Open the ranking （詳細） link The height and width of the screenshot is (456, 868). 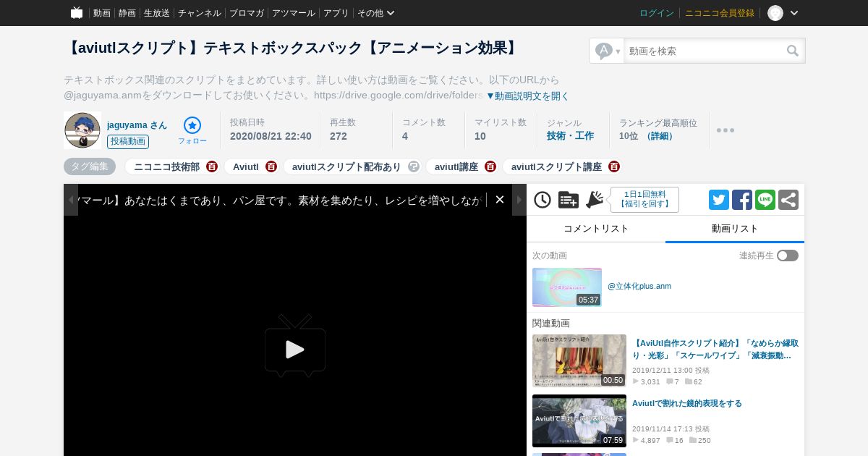tap(658, 136)
